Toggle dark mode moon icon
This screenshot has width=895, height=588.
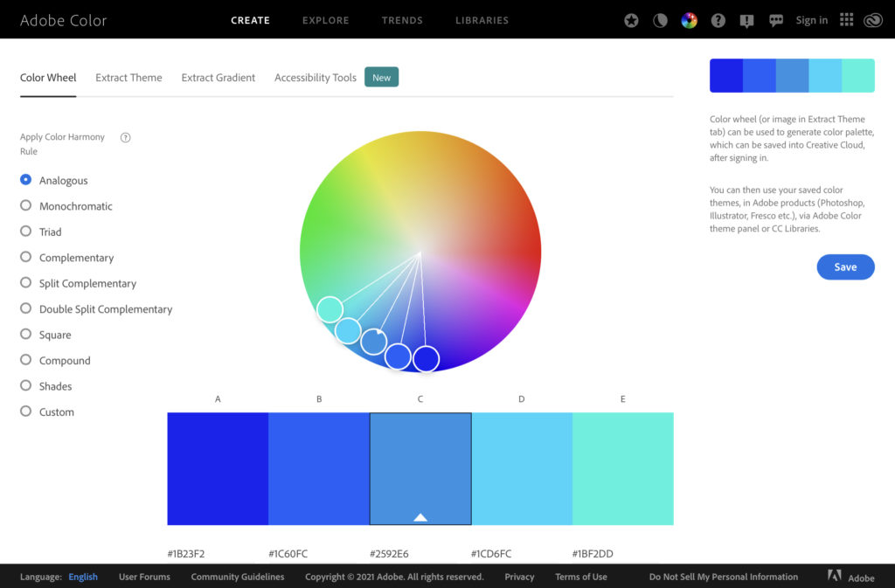pyautogui.click(x=660, y=20)
